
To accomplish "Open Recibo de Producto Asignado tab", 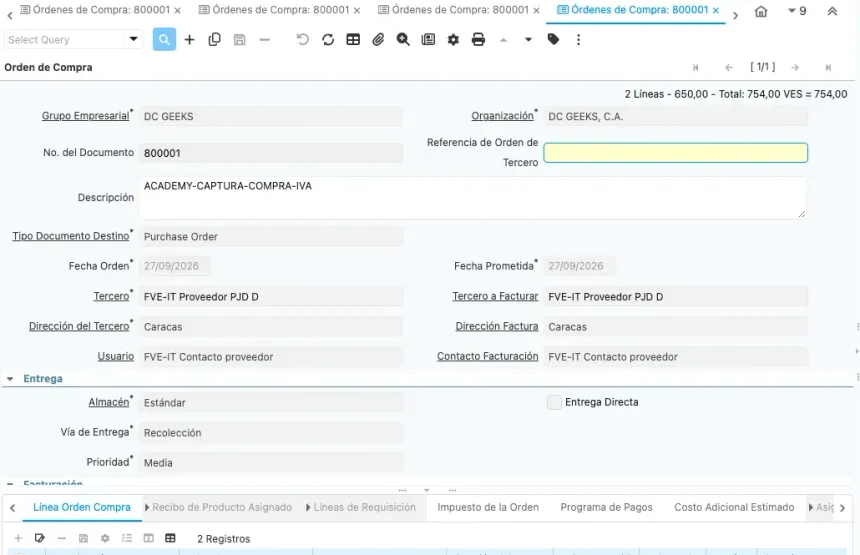I will click(218, 507).
